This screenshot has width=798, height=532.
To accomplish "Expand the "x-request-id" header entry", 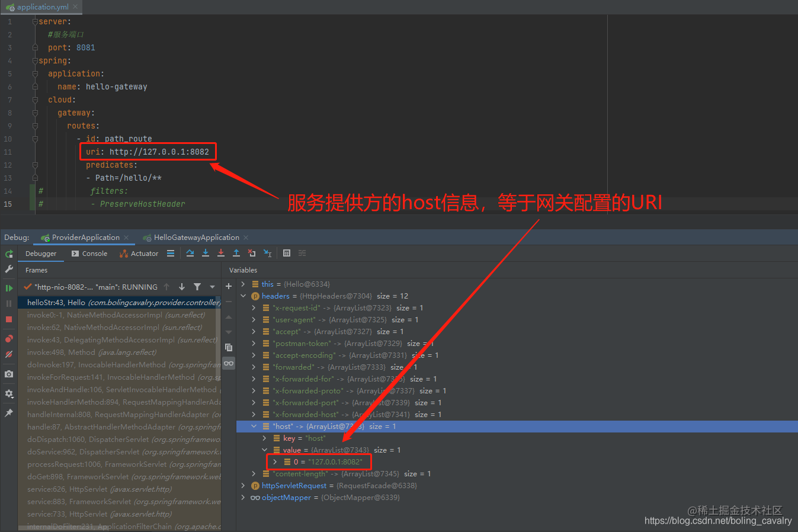I will pyautogui.click(x=254, y=308).
